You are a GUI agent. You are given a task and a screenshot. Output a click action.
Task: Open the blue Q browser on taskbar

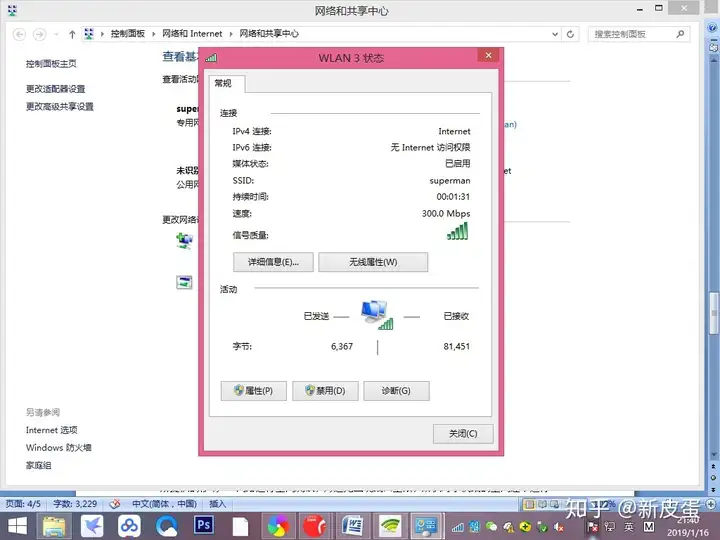[166, 526]
